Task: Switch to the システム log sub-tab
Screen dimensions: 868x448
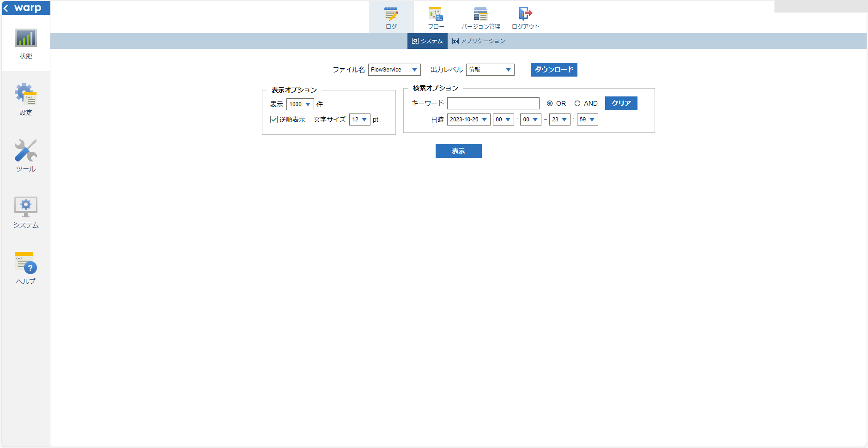Action: (427, 41)
